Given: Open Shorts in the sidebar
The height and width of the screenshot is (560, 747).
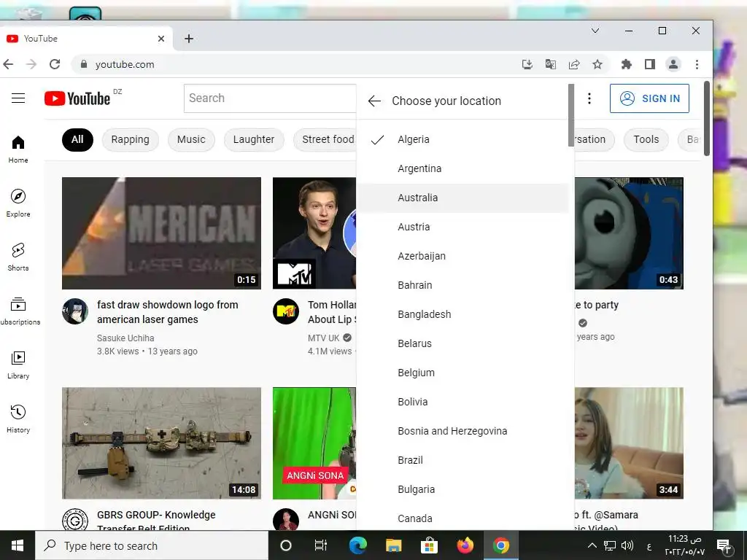Looking at the screenshot, I should click(x=18, y=257).
